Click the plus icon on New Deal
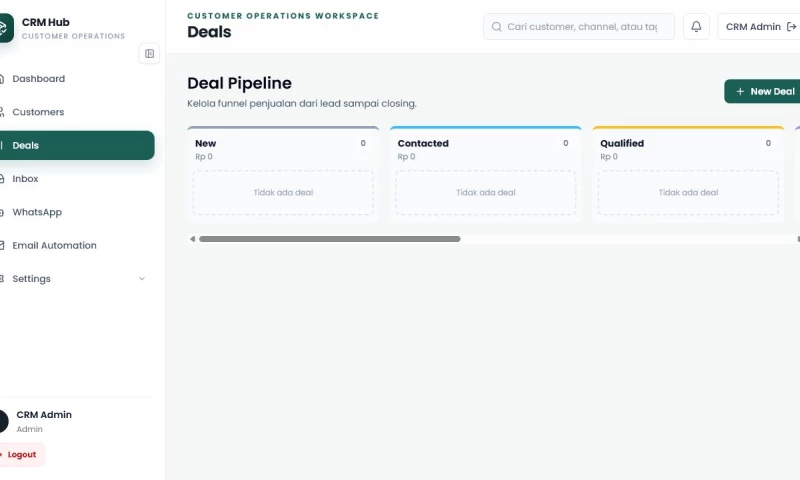The width and height of the screenshot is (800, 480). pos(740,91)
